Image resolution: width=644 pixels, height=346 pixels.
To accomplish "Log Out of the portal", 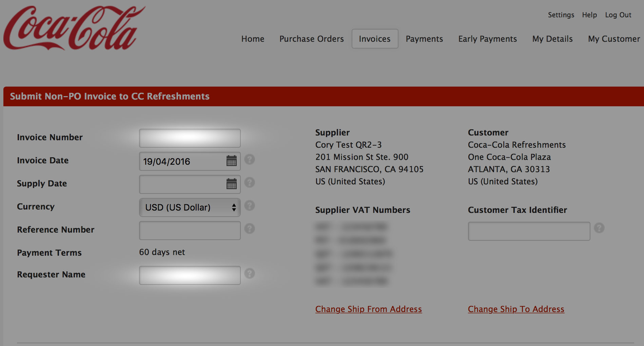I will coord(618,15).
